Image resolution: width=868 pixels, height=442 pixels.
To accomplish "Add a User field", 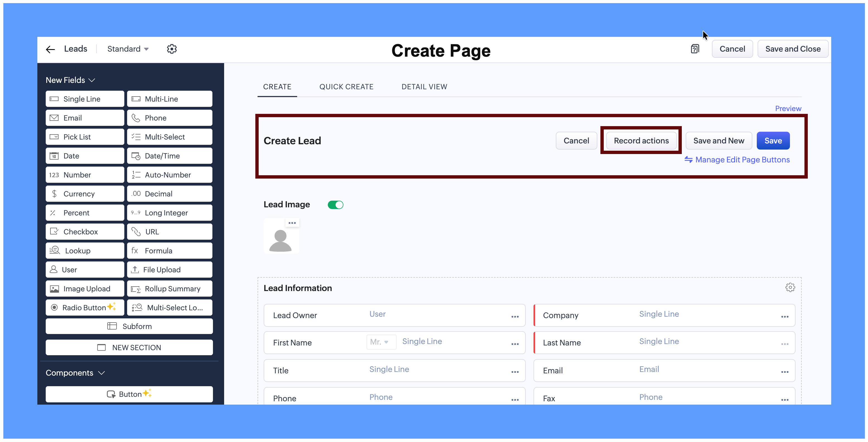I will point(85,270).
